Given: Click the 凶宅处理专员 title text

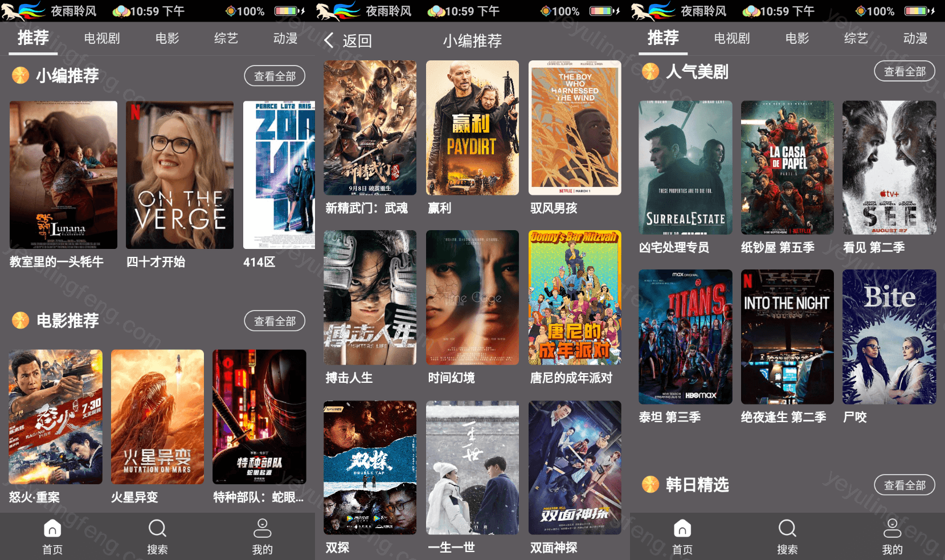Looking at the screenshot, I should (x=674, y=247).
